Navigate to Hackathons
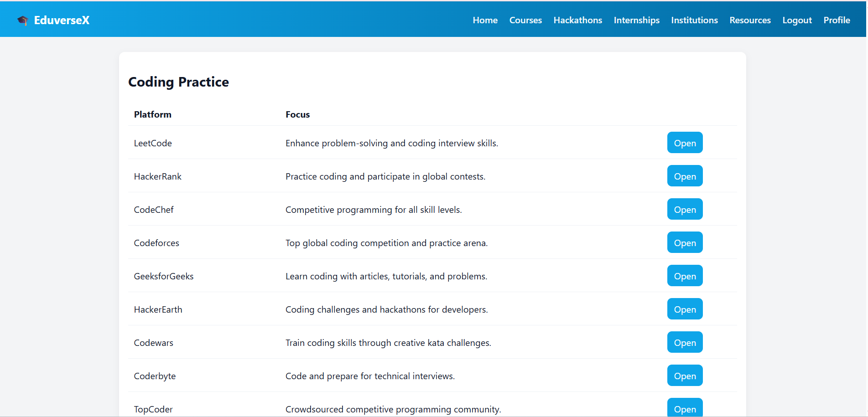This screenshot has width=868, height=417. pyautogui.click(x=577, y=20)
